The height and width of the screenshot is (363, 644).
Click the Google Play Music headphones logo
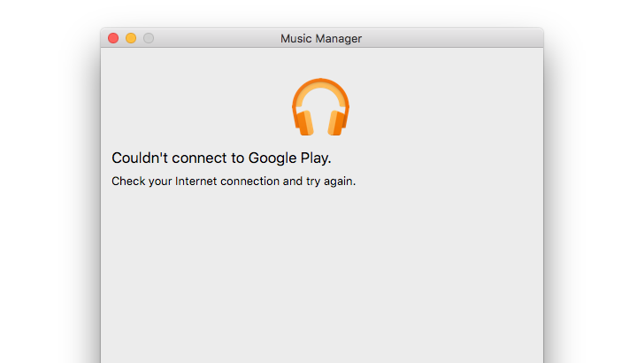320,108
